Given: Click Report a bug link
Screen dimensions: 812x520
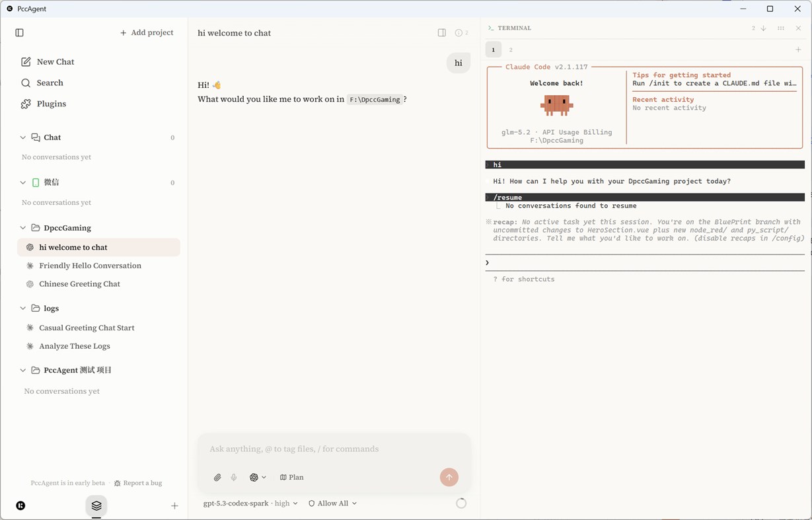Looking at the screenshot, I should pos(138,483).
